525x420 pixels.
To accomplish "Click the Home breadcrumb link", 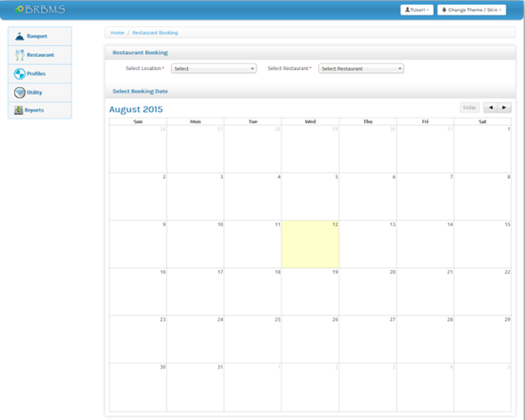I will point(118,33).
